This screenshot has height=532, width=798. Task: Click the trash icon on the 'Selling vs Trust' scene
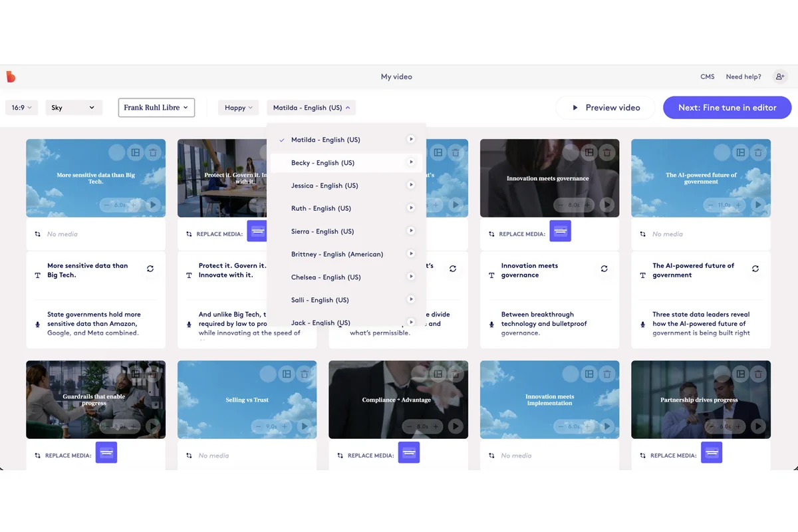(x=305, y=374)
